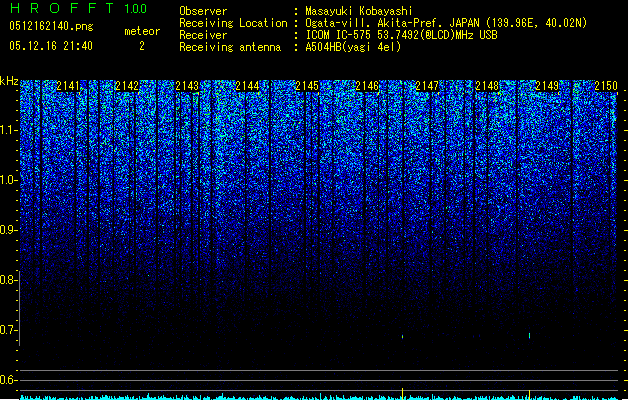
Task: Click the Observer label
Action: click(x=203, y=11)
